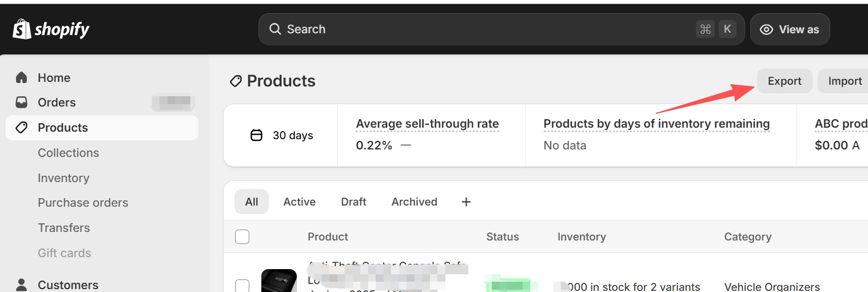Click the Home icon in sidebar
The image size is (868, 292).
point(22,77)
